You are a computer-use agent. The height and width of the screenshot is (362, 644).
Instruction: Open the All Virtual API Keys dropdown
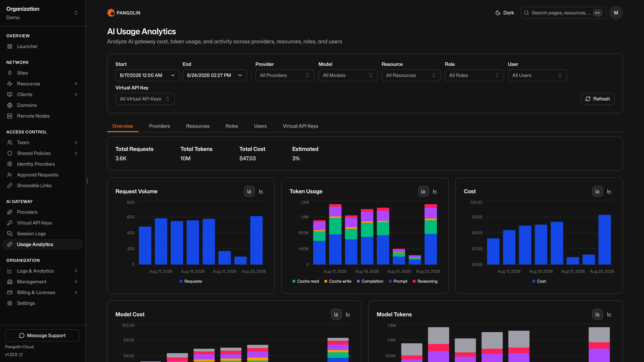coord(145,99)
